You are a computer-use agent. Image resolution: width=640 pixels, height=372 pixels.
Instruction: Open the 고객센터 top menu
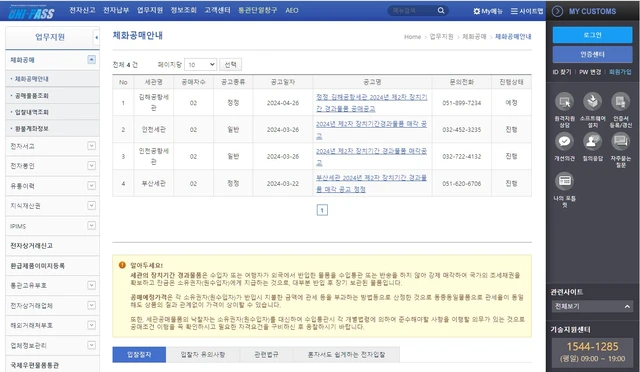coord(218,10)
